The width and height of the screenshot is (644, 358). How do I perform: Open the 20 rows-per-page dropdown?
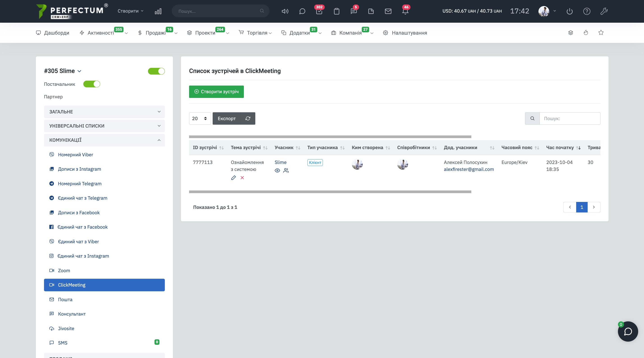pyautogui.click(x=200, y=119)
